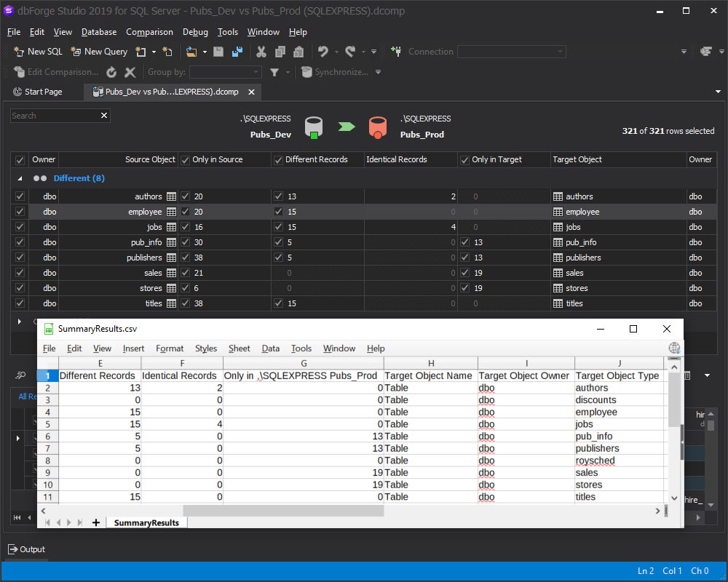The width and height of the screenshot is (728, 582).
Task: Uncheck Only in Target checkbox for sales
Action: (464, 272)
